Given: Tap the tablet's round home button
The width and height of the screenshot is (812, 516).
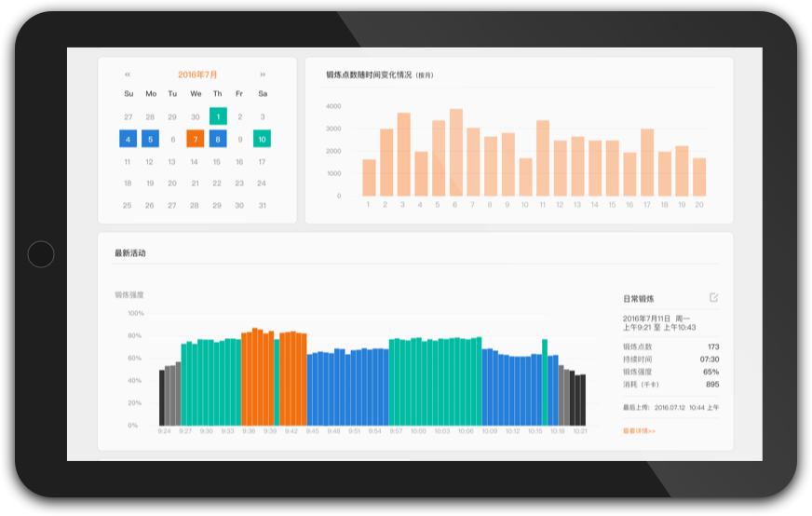Looking at the screenshot, I should coord(41,254).
